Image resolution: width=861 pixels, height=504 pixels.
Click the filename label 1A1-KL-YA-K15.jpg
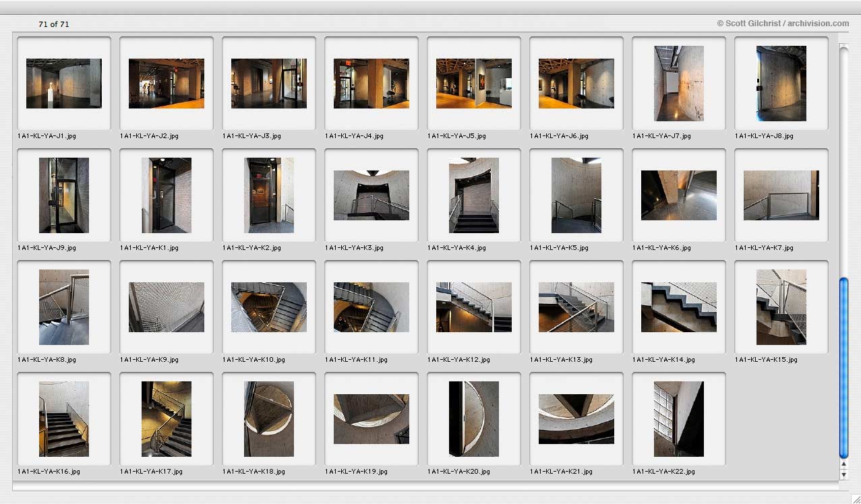point(766,360)
